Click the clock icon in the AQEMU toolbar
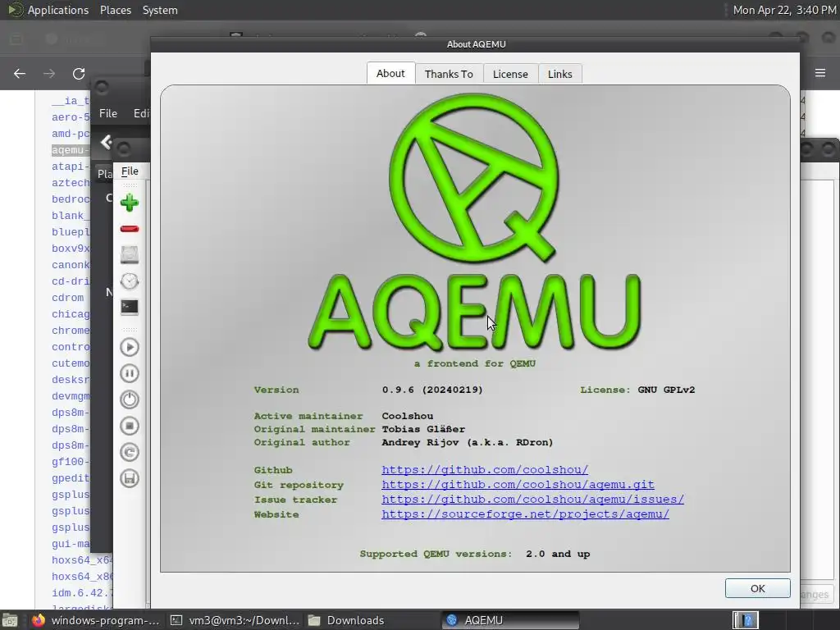This screenshot has height=630, width=840. click(129, 281)
